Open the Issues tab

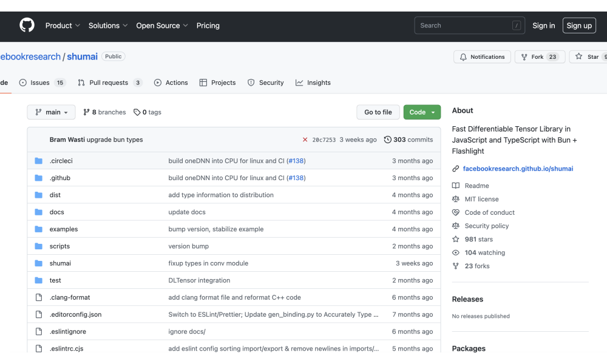click(42, 83)
